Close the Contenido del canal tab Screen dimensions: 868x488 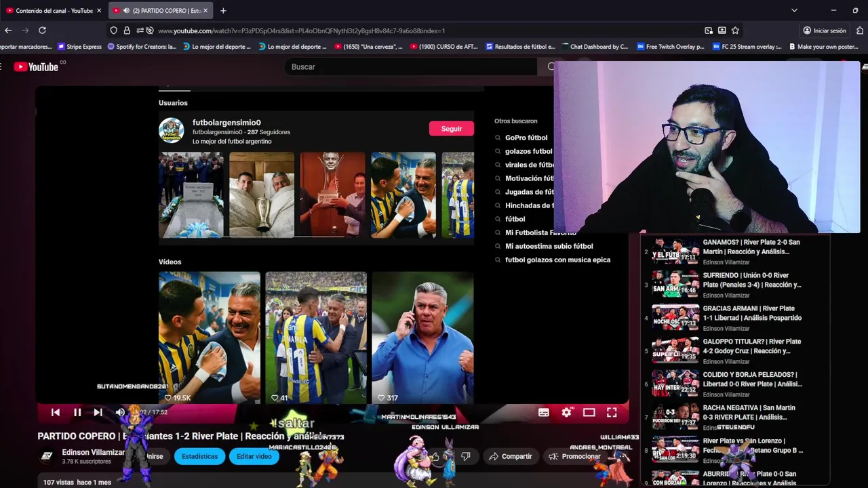(99, 10)
